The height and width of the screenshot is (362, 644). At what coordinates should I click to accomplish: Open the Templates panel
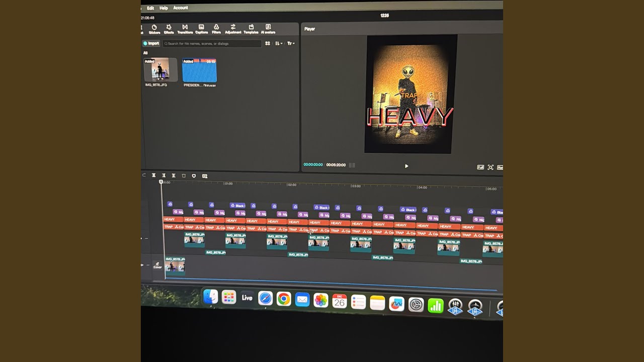click(251, 29)
